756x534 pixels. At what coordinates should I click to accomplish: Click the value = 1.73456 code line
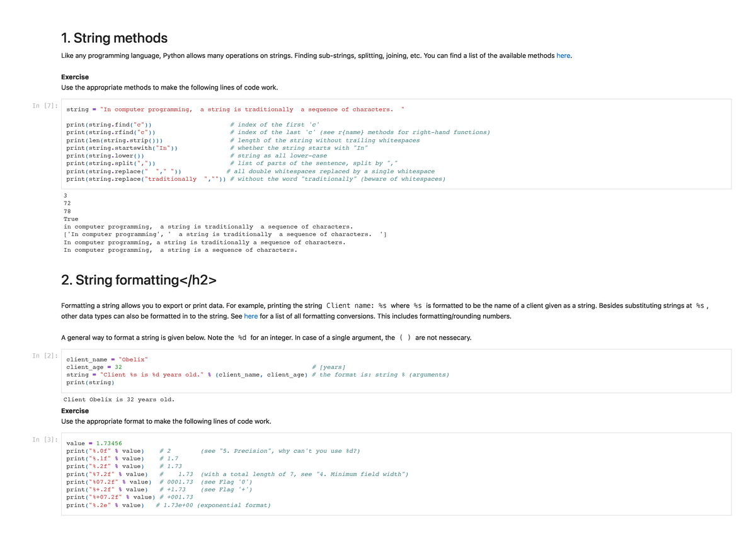[x=94, y=443]
